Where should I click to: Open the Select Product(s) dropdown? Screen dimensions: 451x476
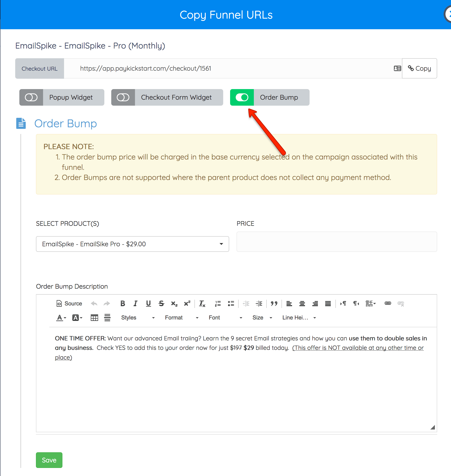point(132,244)
